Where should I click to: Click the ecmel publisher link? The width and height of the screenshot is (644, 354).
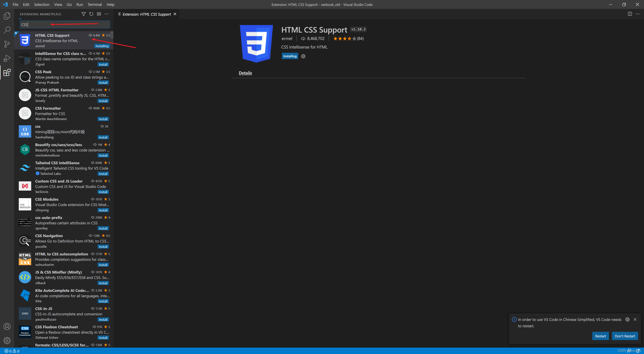tap(287, 39)
